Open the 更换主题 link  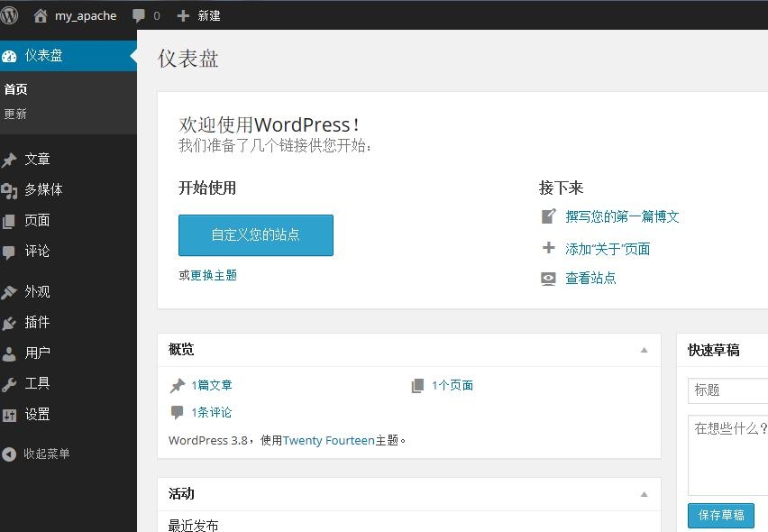click(214, 275)
